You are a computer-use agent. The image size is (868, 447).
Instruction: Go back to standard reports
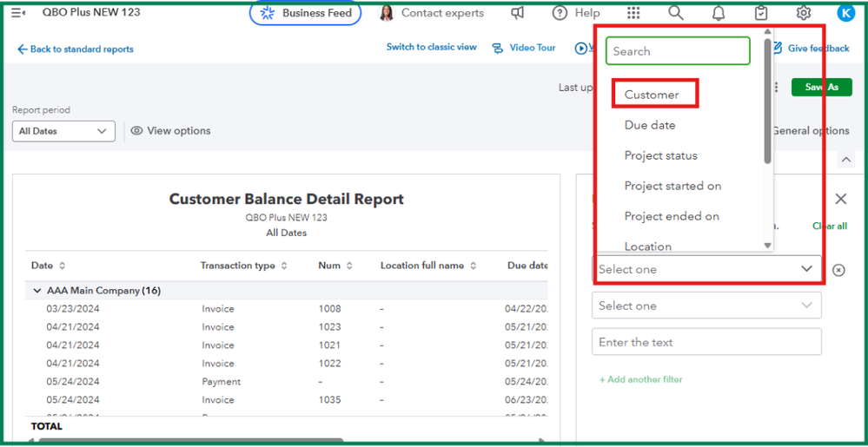76,49
